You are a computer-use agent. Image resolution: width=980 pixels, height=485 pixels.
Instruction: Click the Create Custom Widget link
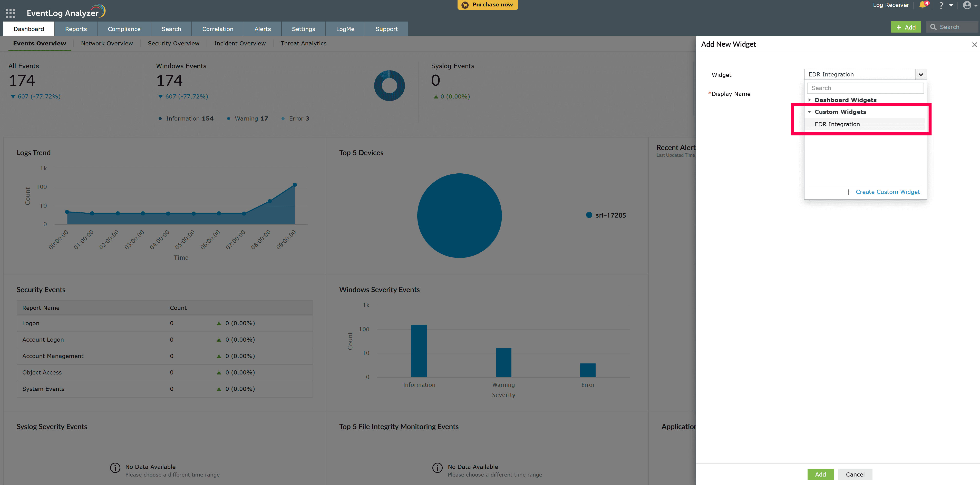(x=888, y=192)
